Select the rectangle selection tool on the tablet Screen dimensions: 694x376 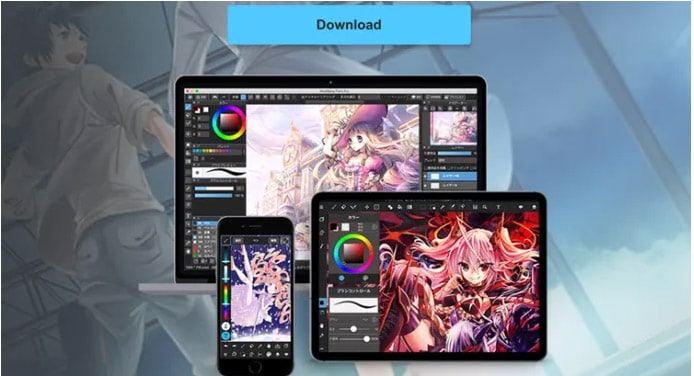[x=376, y=207]
